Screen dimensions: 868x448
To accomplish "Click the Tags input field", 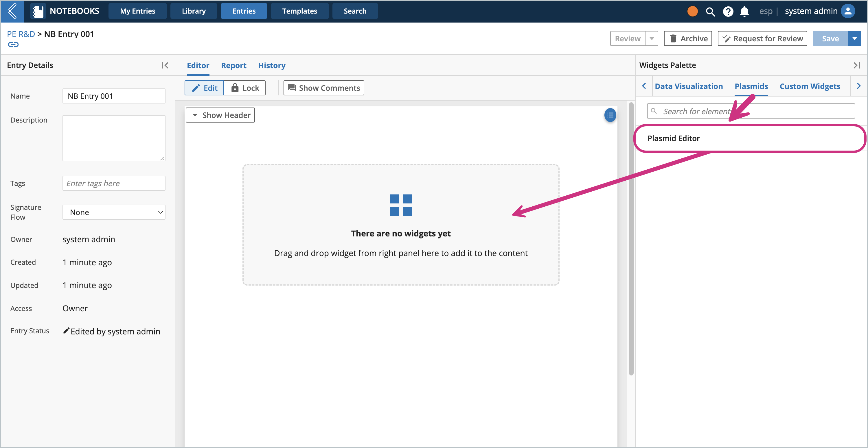I will pyautogui.click(x=114, y=184).
